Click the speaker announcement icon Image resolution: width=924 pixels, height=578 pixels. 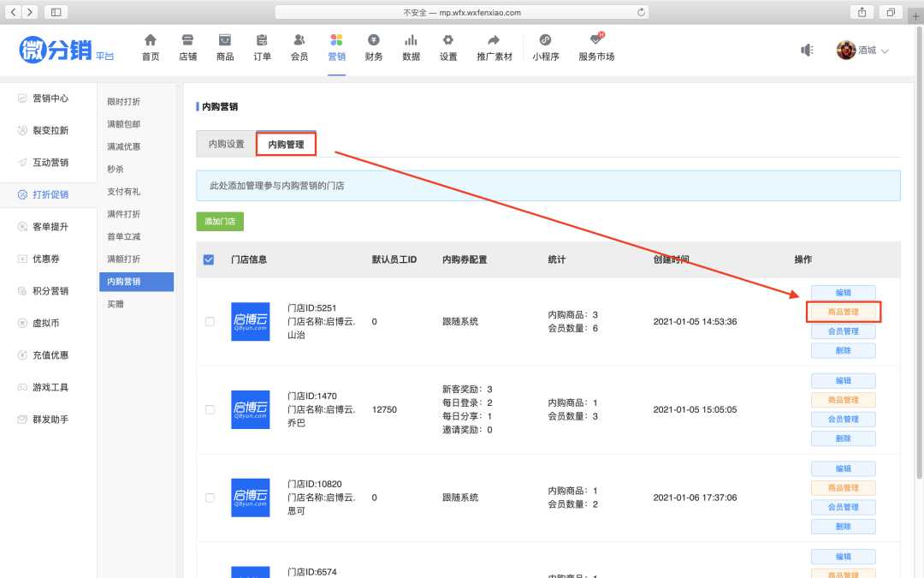pos(807,51)
